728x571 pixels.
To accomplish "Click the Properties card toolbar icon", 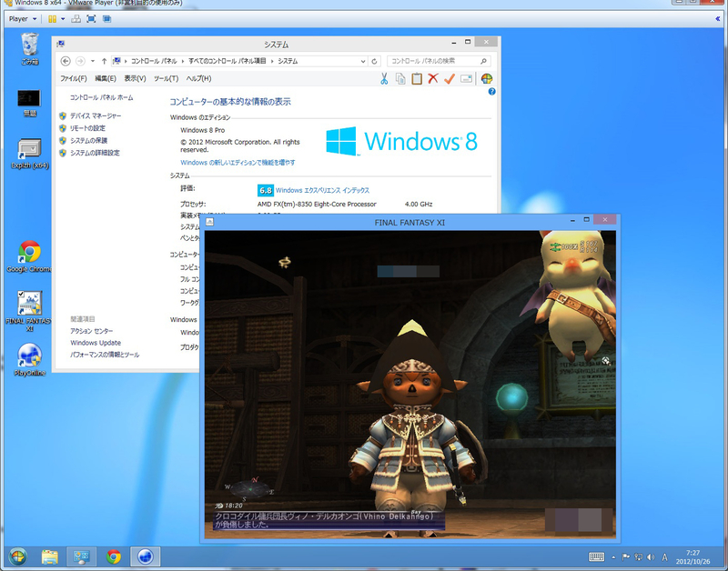I will pos(466,79).
